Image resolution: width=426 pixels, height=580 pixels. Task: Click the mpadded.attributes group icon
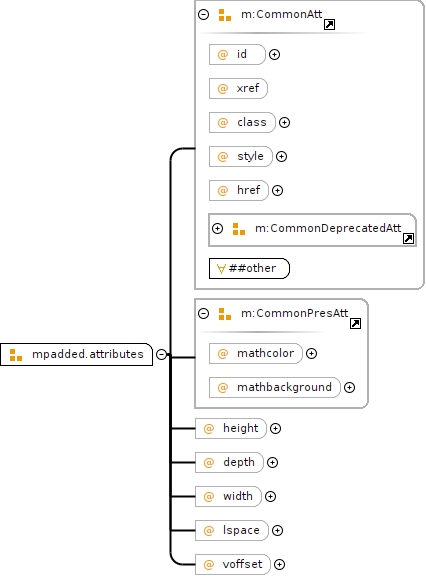[x=16, y=355]
